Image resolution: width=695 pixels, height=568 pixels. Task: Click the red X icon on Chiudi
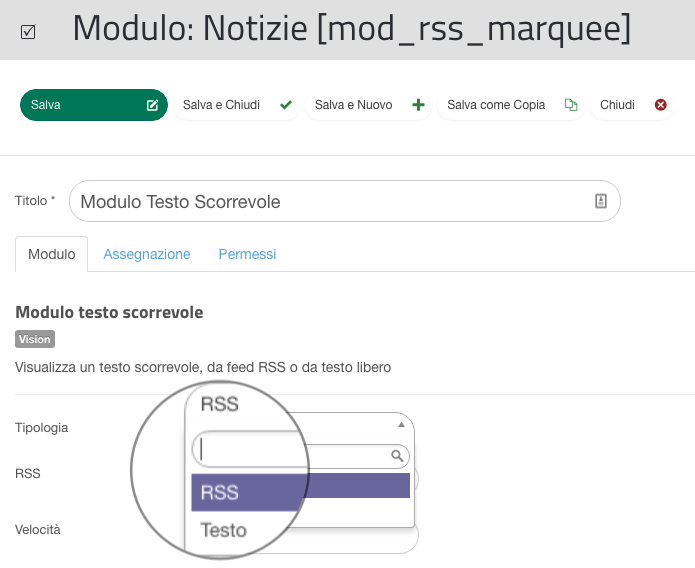click(660, 105)
